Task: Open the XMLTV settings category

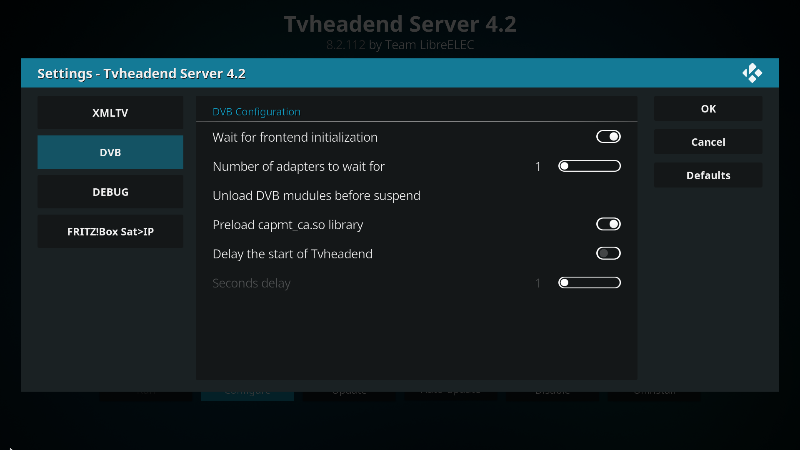Action: point(110,113)
